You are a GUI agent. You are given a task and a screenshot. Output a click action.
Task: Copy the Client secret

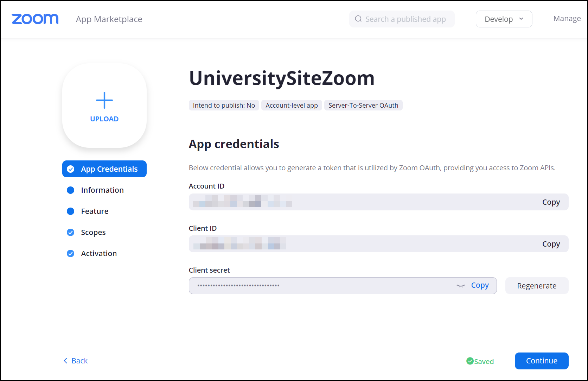[480, 285]
